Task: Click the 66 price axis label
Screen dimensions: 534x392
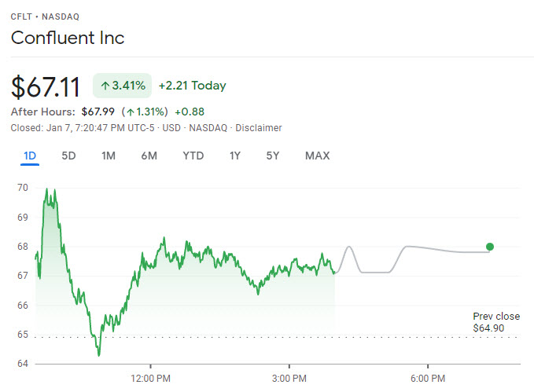Action: click(23, 306)
